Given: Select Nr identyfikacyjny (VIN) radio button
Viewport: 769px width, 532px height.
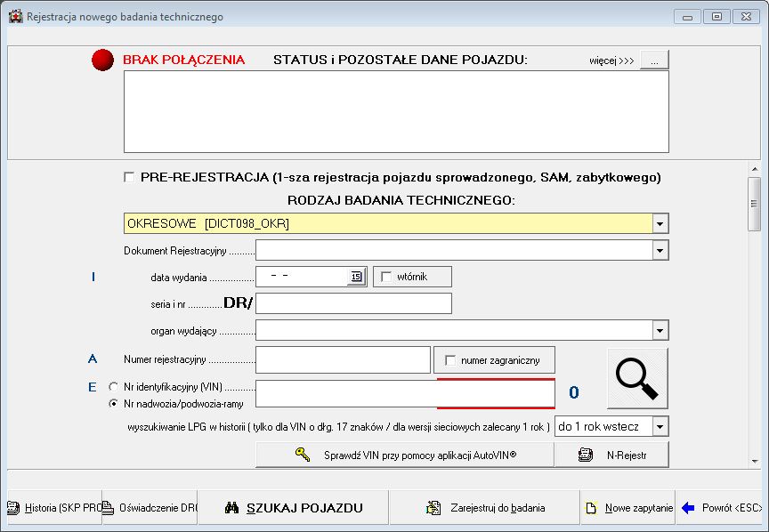Looking at the screenshot, I should click(113, 387).
